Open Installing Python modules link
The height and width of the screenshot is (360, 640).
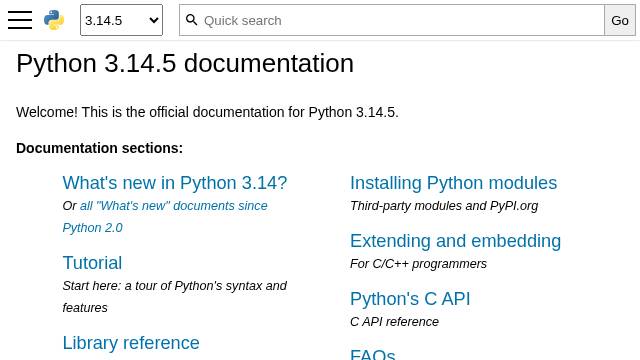[x=453, y=183]
